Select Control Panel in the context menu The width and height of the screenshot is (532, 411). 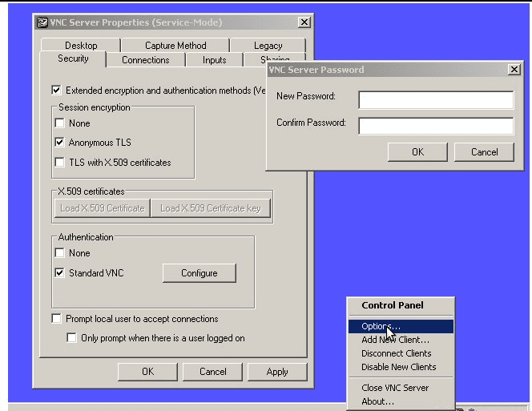[401, 305]
